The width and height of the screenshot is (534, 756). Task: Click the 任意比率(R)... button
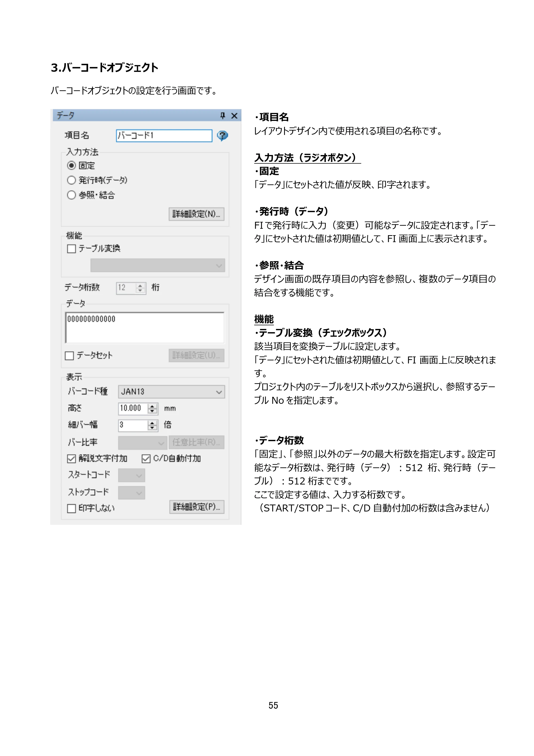pos(197,442)
